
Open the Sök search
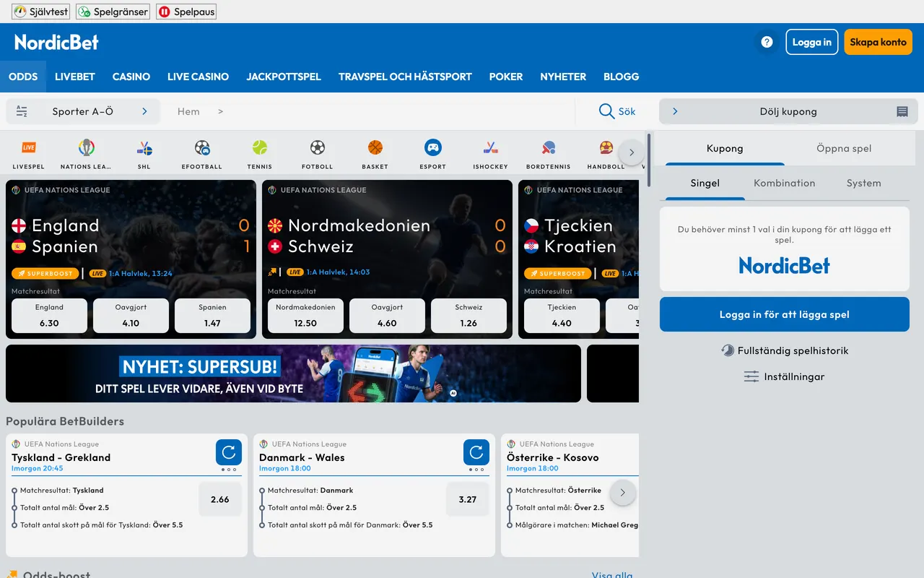(x=617, y=111)
